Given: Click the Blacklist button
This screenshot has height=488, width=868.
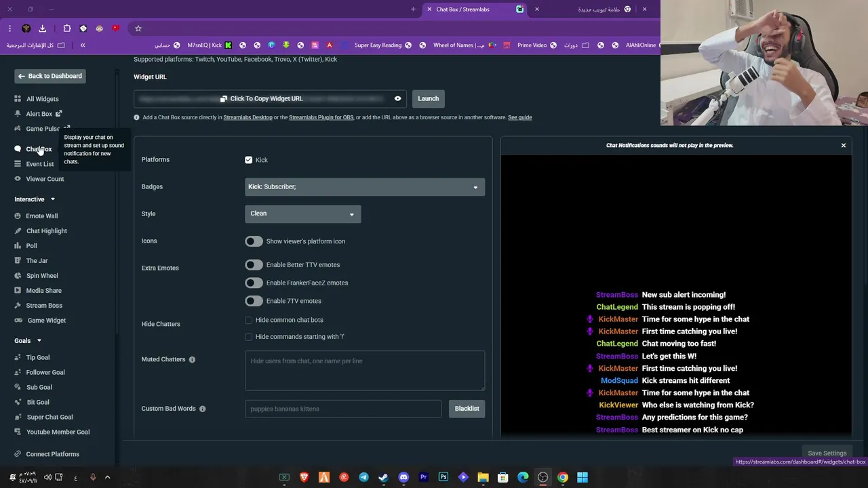Looking at the screenshot, I should point(467,409).
